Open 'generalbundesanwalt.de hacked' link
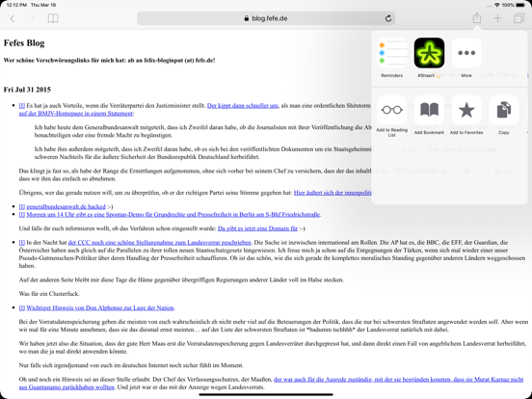 [66, 206]
